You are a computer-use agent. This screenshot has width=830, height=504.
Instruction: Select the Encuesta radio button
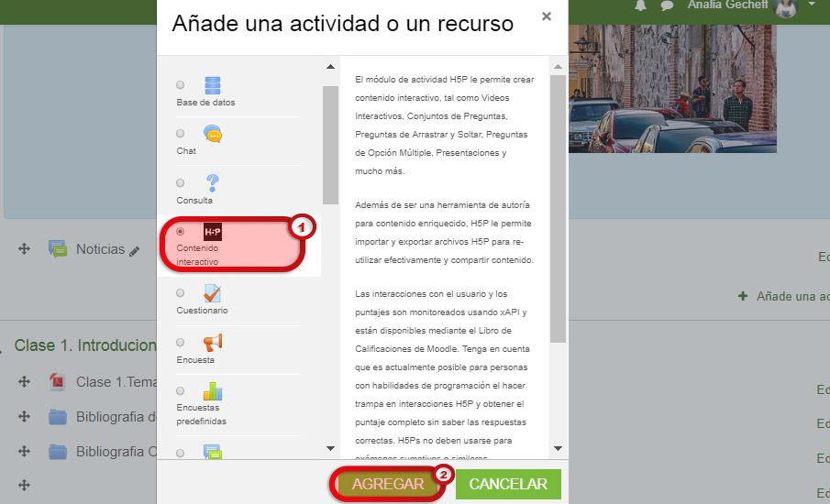click(181, 342)
